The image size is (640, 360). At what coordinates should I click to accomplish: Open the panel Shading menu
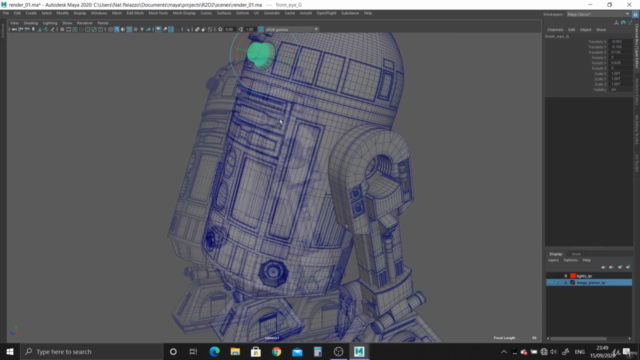(x=31, y=23)
